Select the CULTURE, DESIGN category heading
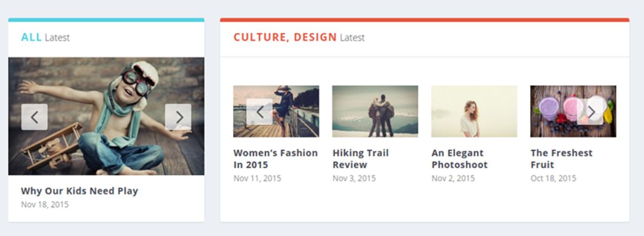 click(285, 37)
